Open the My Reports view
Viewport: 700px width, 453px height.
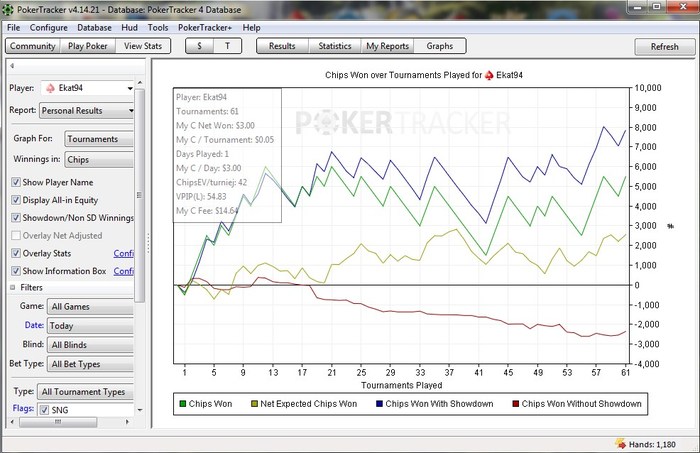click(x=388, y=46)
